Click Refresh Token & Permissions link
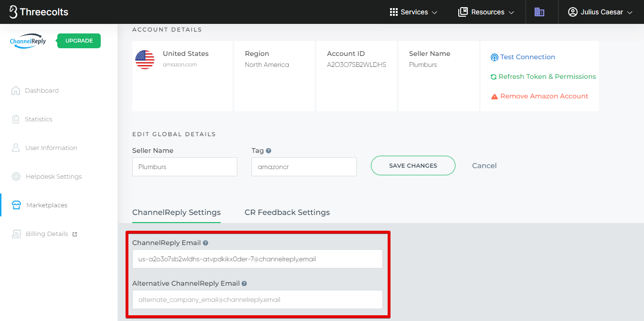Viewport: 644px width, 321px height. pos(547,76)
